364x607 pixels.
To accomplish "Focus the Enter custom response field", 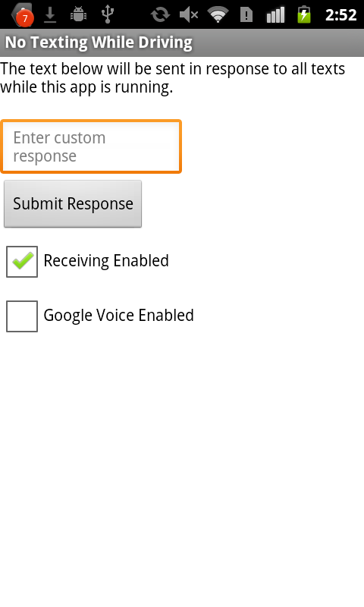I will pyautogui.click(x=91, y=146).
